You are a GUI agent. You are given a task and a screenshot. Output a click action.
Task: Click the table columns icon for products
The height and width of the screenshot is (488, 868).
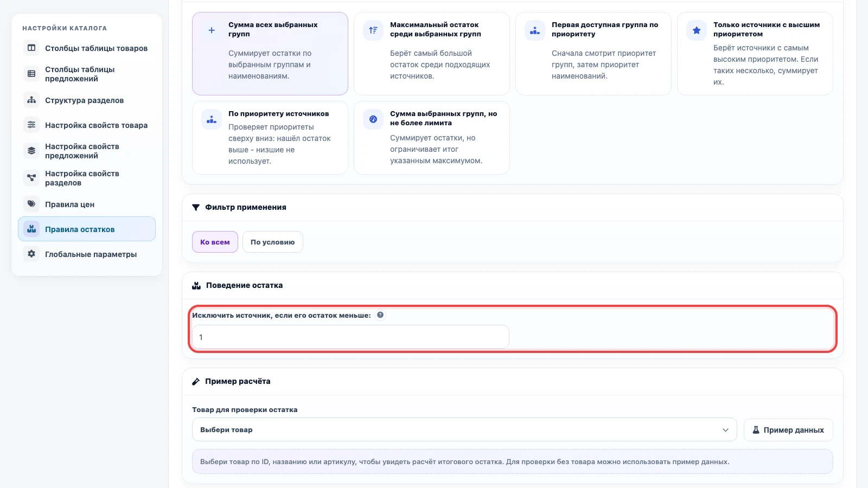pos(31,48)
